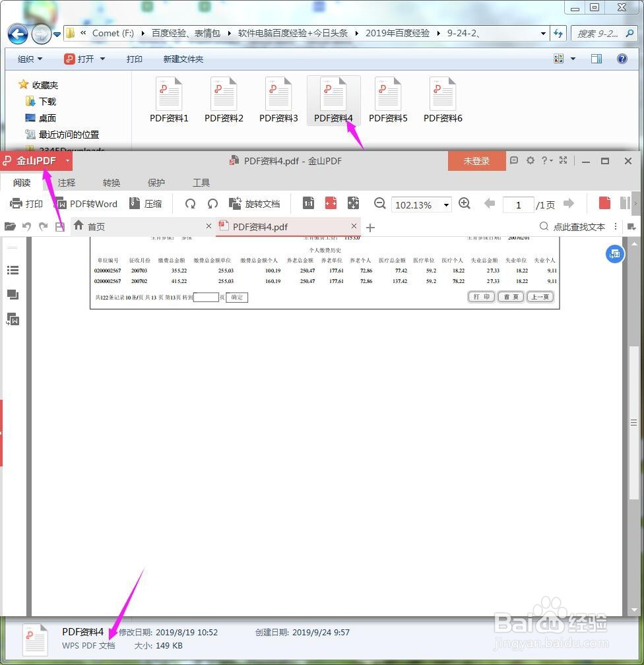The height and width of the screenshot is (665, 644).
Task: Click the export-to-Word icon in sidebar
Action: [13, 320]
